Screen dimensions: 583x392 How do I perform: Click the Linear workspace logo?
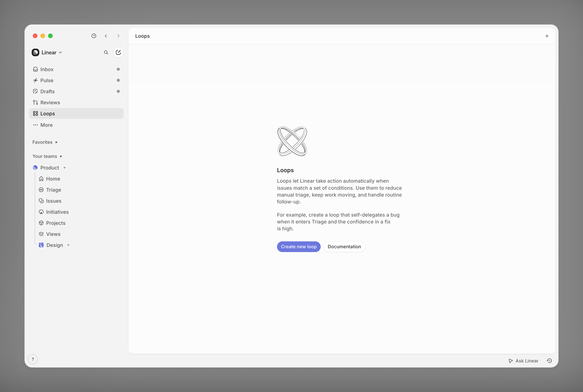35,52
